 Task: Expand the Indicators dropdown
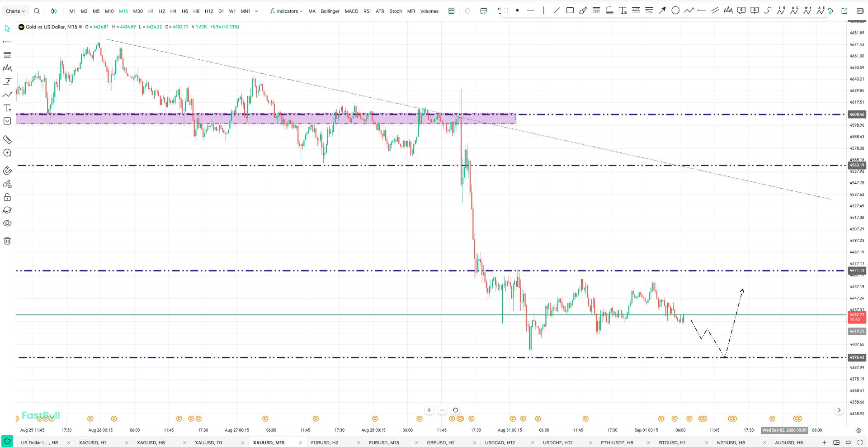click(287, 11)
